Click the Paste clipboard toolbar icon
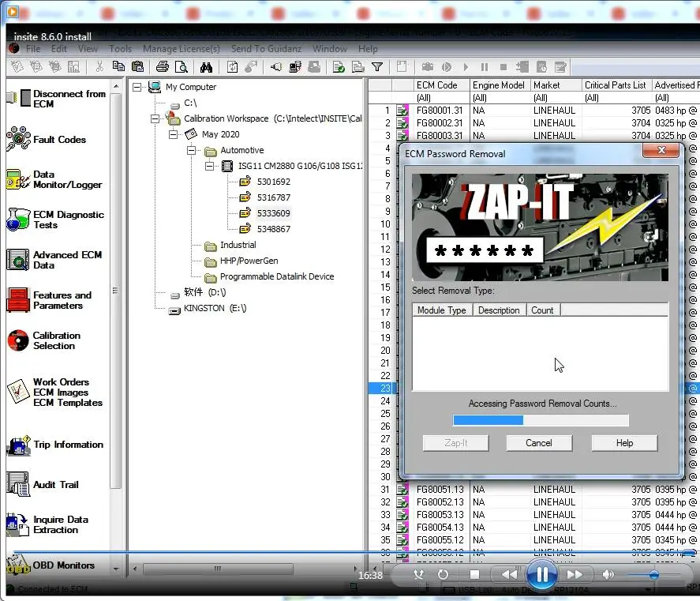 point(137,66)
